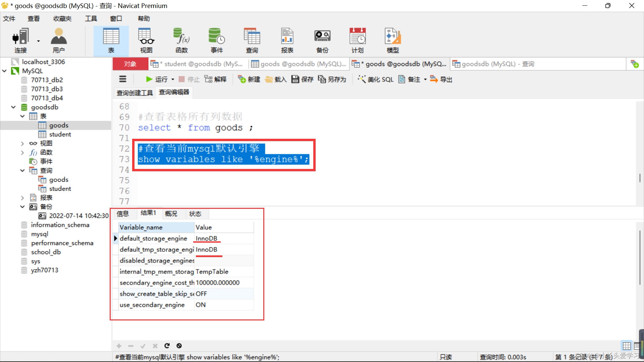Switch to the 信息 result tab
This screenshot has height=362, width=644.
click(123, 214)
